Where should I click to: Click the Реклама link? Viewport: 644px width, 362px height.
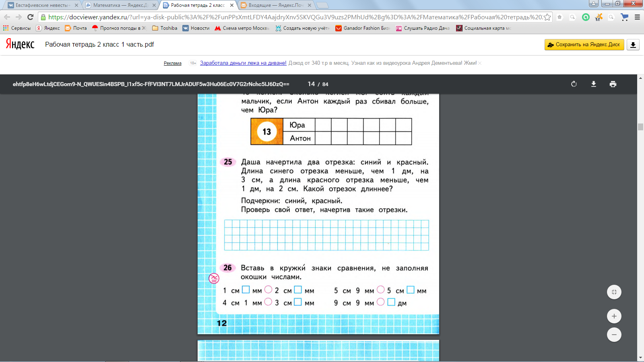point(173,63)
